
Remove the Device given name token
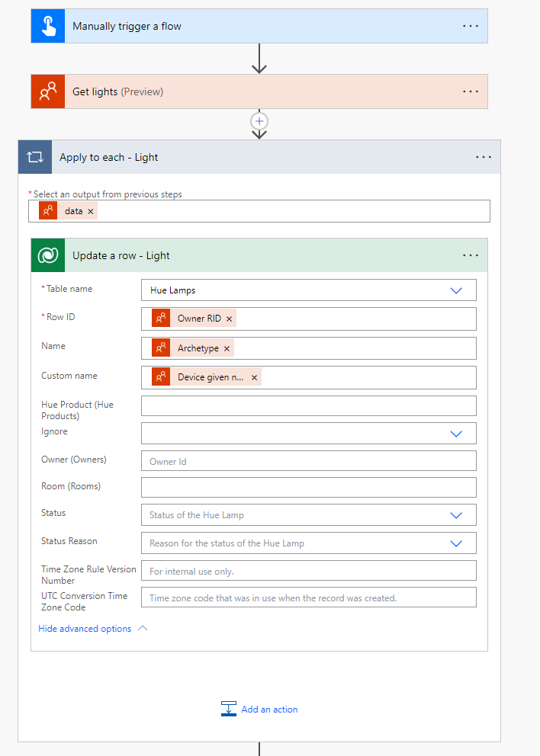click(254, 377)
